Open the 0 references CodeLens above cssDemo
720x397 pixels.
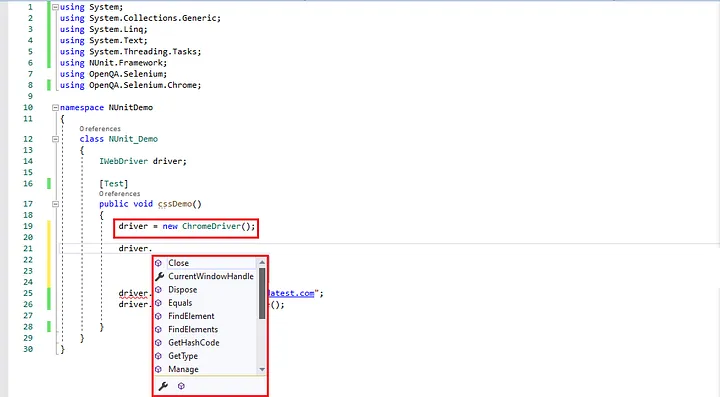click(x=119, y=194)
